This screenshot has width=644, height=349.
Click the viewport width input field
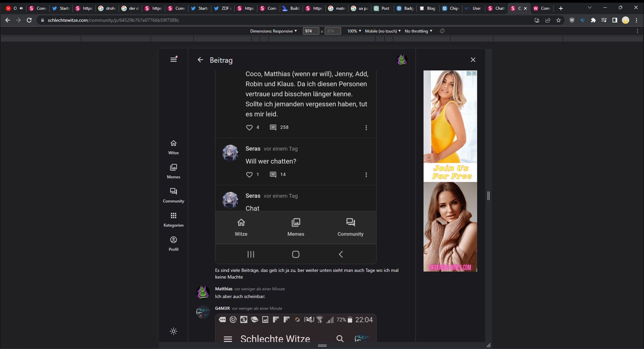(x=311, y=31)
